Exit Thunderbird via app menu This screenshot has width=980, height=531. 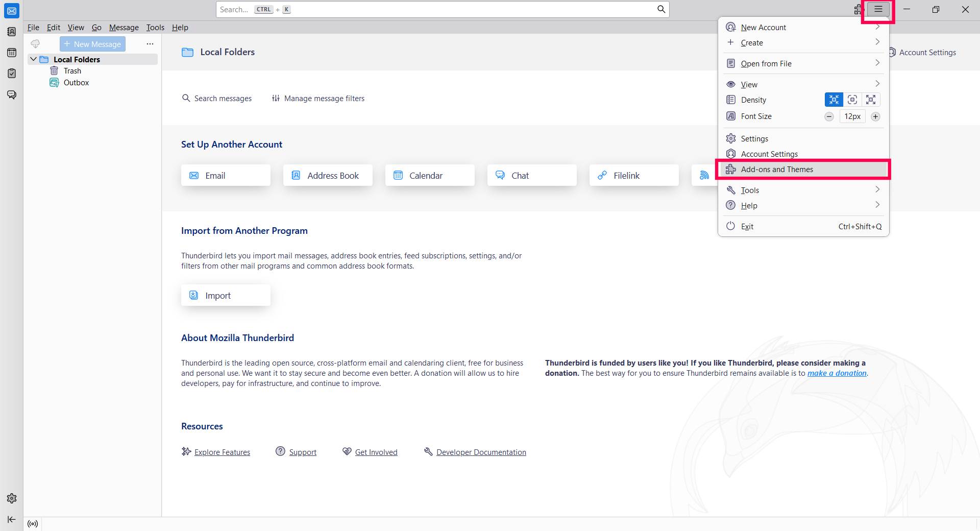tap(803, 226)
